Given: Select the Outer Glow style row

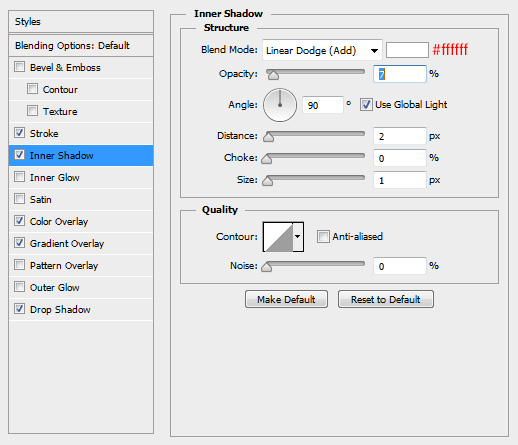Looking at the screenshot, I should pos(81,287).
